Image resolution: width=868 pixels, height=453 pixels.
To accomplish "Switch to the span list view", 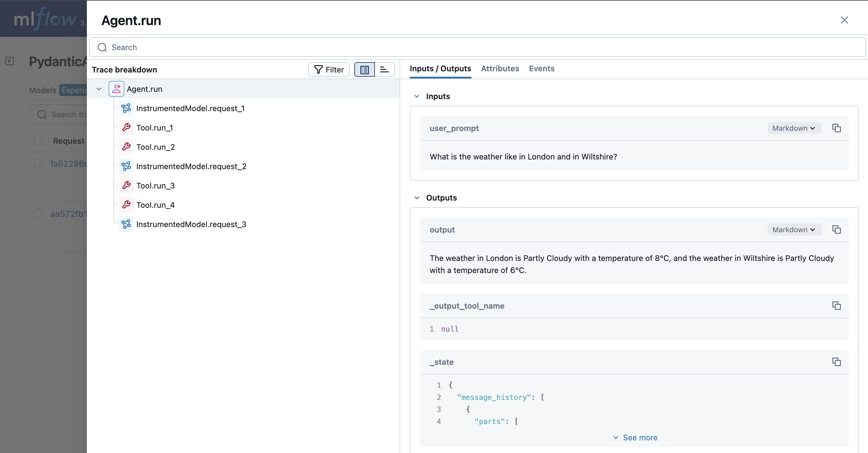I will click(364, 69).
